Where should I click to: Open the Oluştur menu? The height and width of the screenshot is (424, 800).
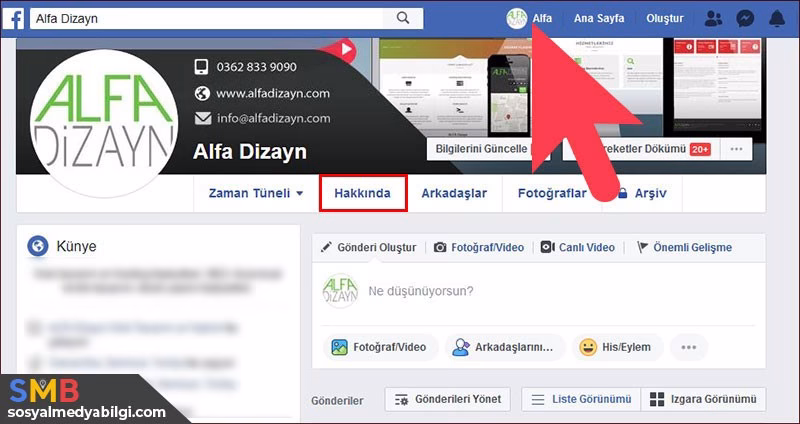[x=664, y=18]
